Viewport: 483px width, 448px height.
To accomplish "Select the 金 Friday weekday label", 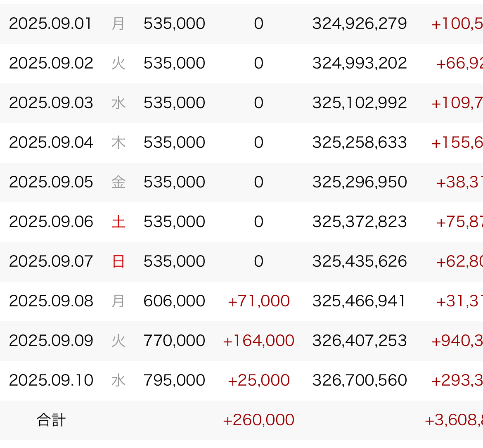I will pyautogui.click(x=118, y=182).
